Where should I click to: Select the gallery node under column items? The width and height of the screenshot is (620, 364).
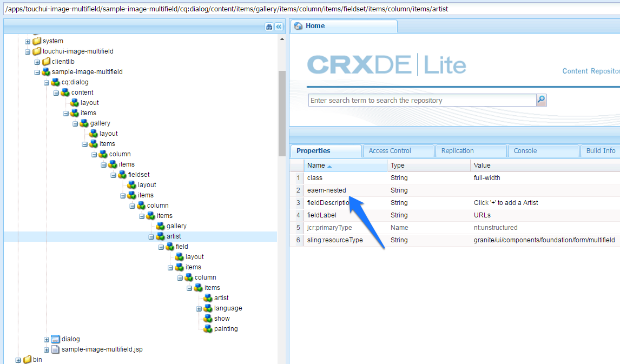(x=176, y=226)
